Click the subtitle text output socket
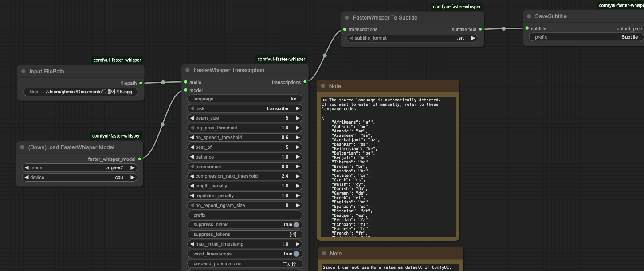Image resolution: width=644 pixels, height=271 pixels. point(480,30)
